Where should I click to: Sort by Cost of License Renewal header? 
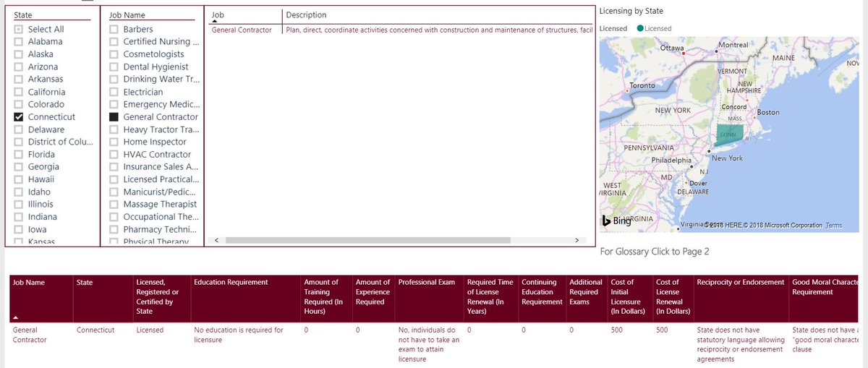click(x=673, y=299)
